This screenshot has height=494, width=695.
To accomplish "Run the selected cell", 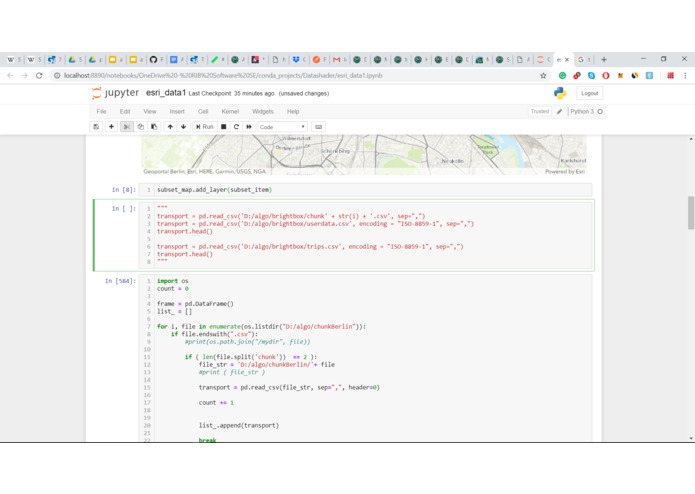I will [205, 127].
